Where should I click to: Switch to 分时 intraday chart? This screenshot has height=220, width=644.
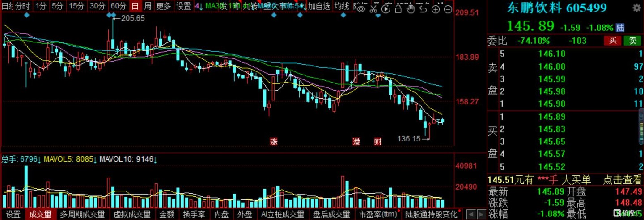(22, 6)
